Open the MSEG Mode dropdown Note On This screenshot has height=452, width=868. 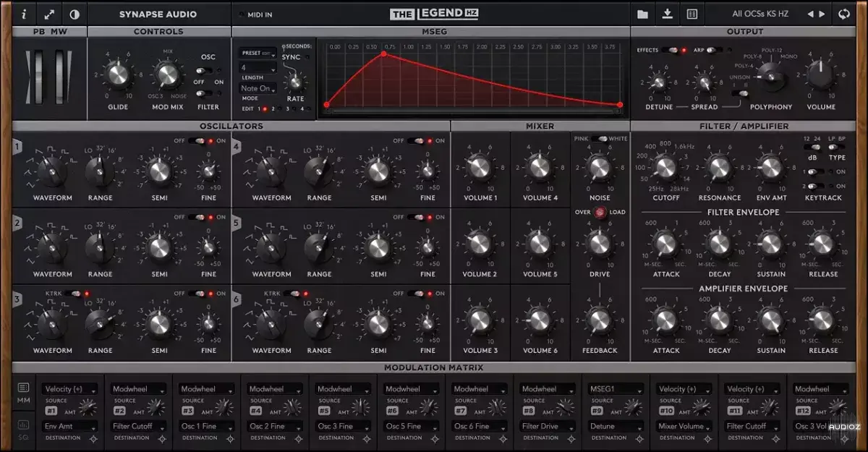(258, 88)
